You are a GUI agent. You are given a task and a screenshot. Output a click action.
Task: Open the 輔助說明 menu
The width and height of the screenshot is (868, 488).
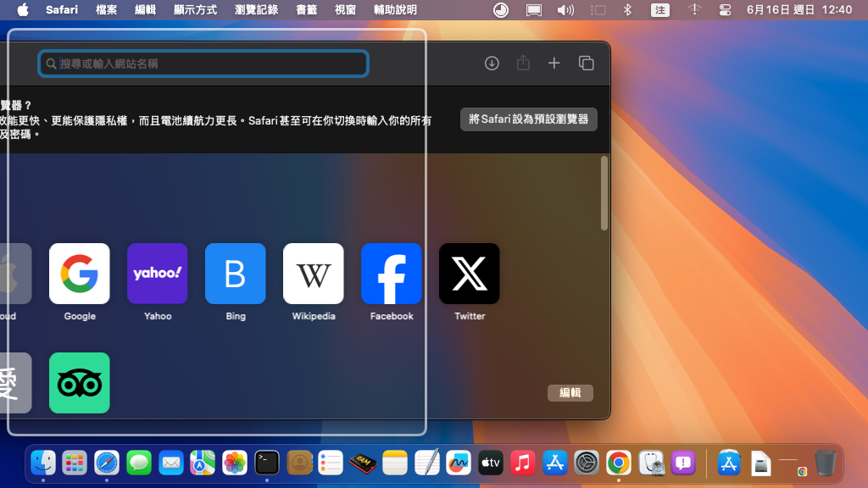tap(395, 10)
